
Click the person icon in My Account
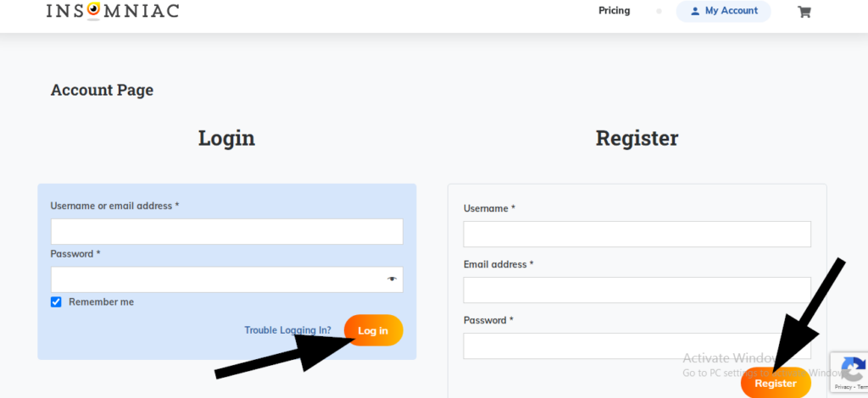click(x=695, y=11)
